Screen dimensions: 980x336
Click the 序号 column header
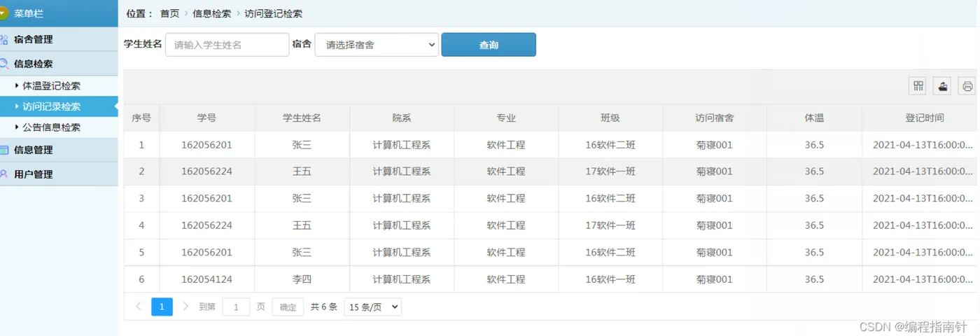(x=141, y=118)
